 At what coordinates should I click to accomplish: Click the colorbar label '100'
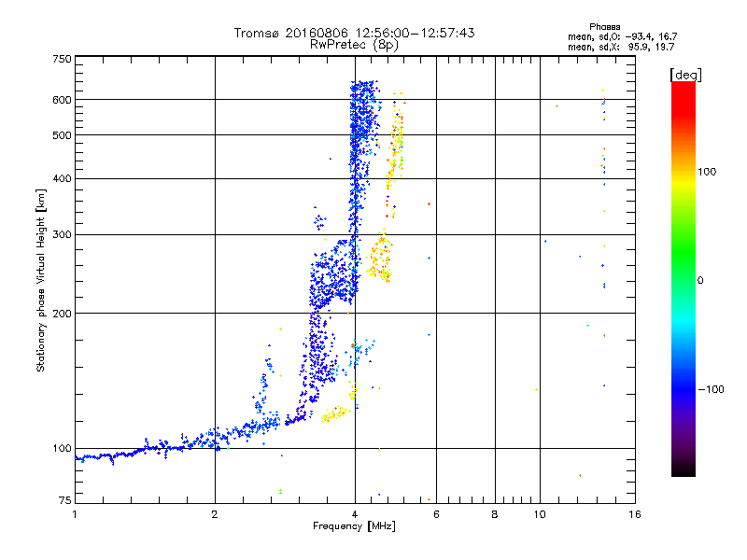707,172
